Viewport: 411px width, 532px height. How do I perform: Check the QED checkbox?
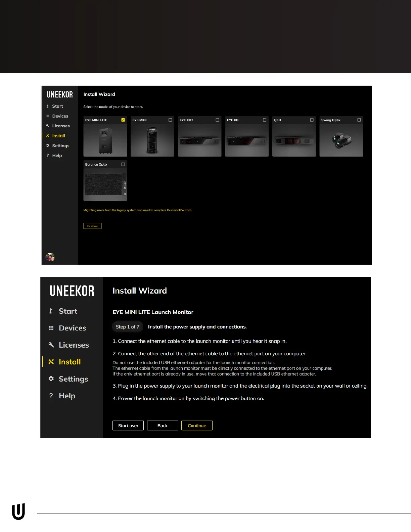(x=312, y=120)
